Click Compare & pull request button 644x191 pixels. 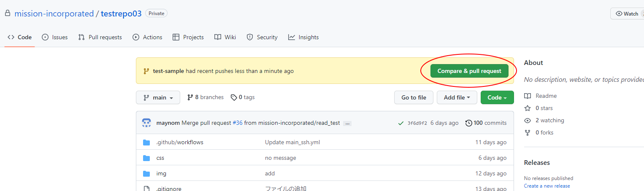click(x=469, y=71)
